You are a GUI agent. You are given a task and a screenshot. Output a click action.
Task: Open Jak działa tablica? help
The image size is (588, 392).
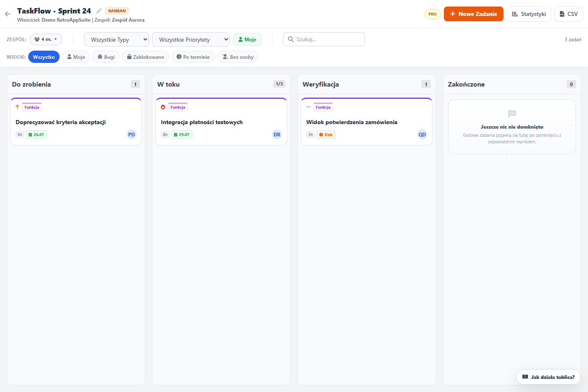tap(548, 377)
